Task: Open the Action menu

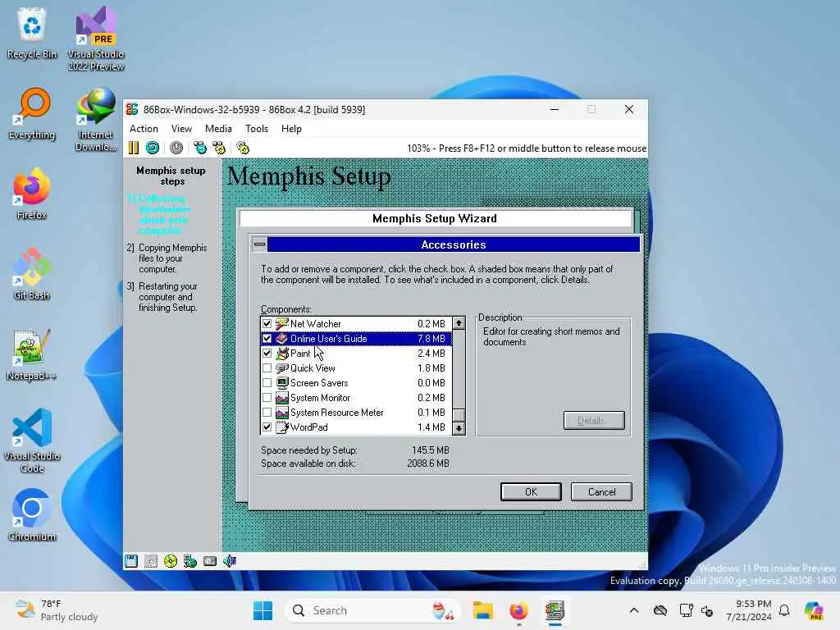Action: [144, 129]
